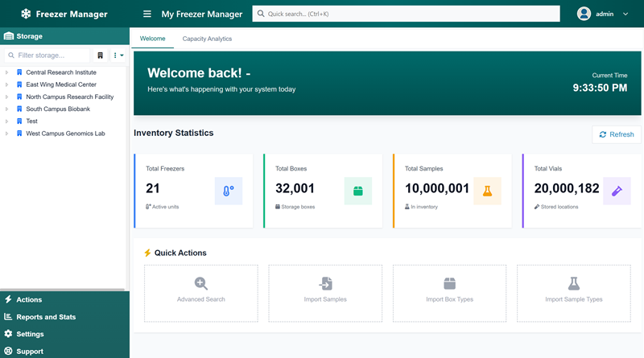Click the Total Freezers count 21

[153, 188]
